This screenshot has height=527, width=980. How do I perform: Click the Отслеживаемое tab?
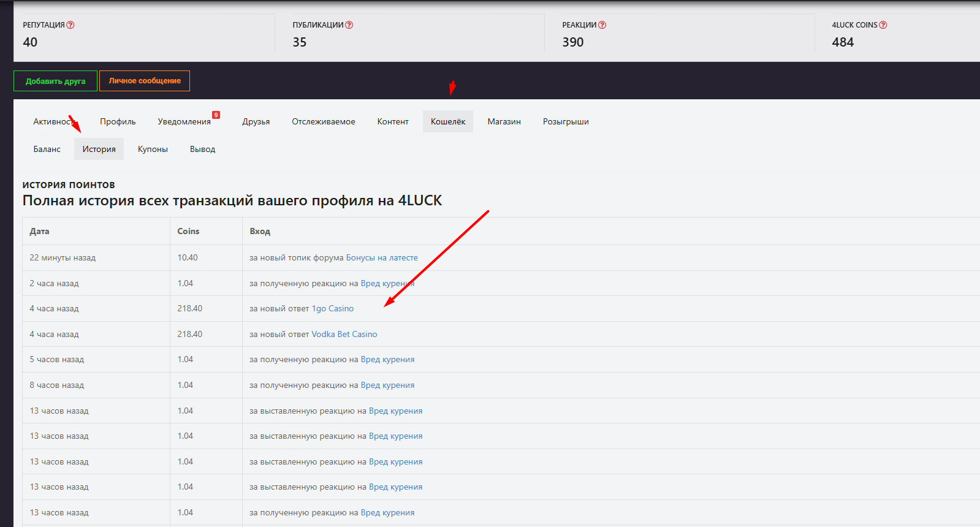pyautogui.click(x=323, y=122)
